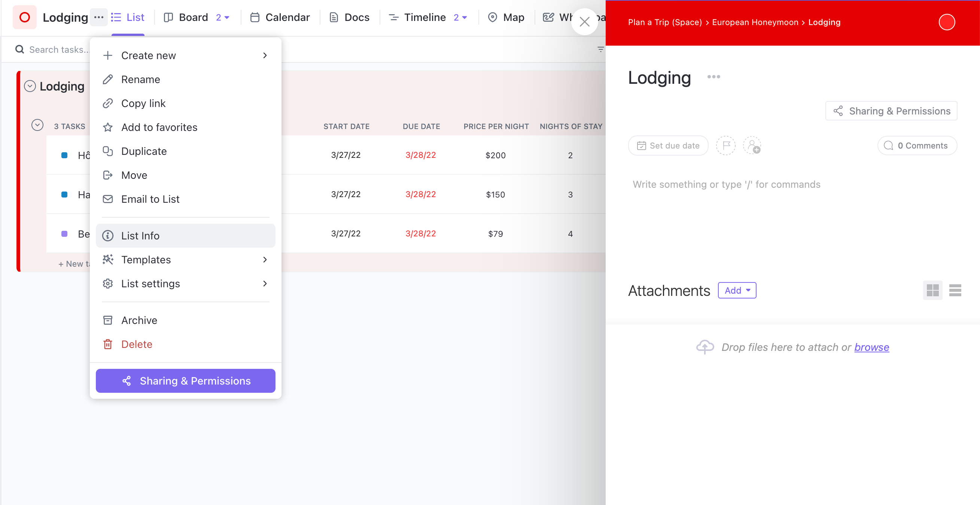Click the purple Sharing & Permissions button
This screenshot has width=980, height=505.
185,381
